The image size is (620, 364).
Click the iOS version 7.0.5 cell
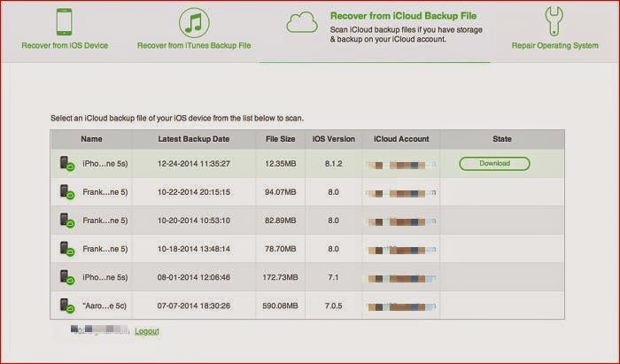pyautogui.click(x=333, y=306)
